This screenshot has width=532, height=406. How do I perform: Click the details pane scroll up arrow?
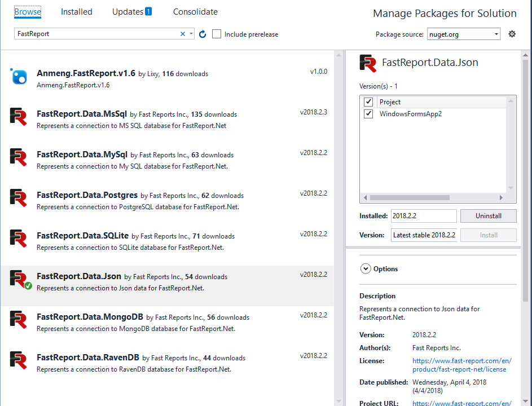[x=525, y=55]
